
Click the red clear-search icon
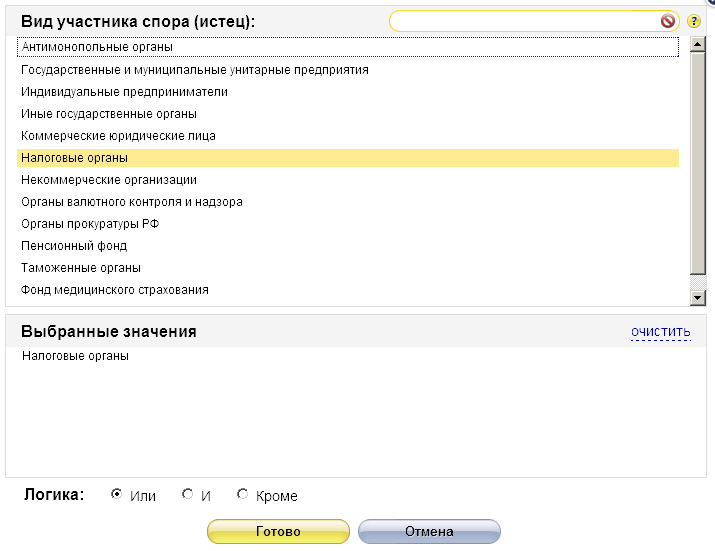tap(668, 21)
